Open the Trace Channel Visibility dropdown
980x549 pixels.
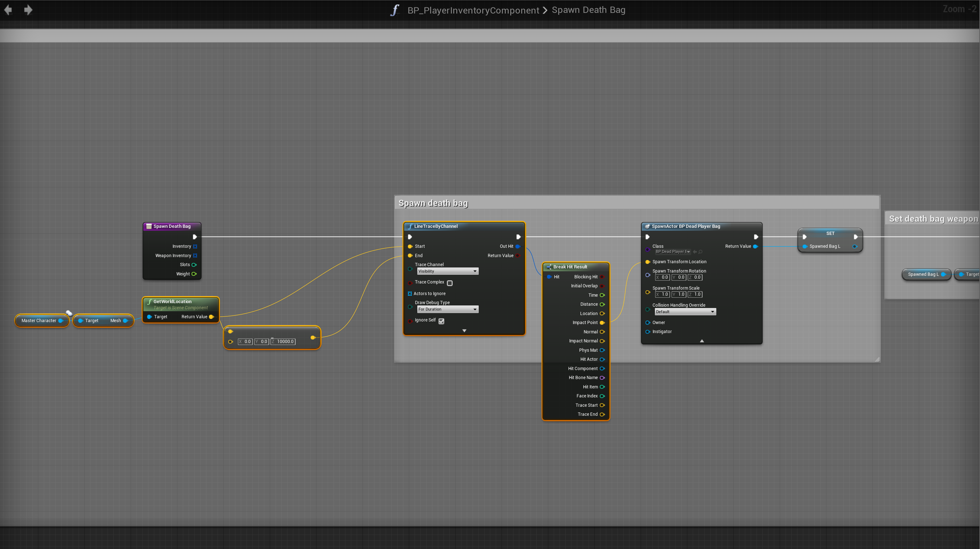click(448, 271)
